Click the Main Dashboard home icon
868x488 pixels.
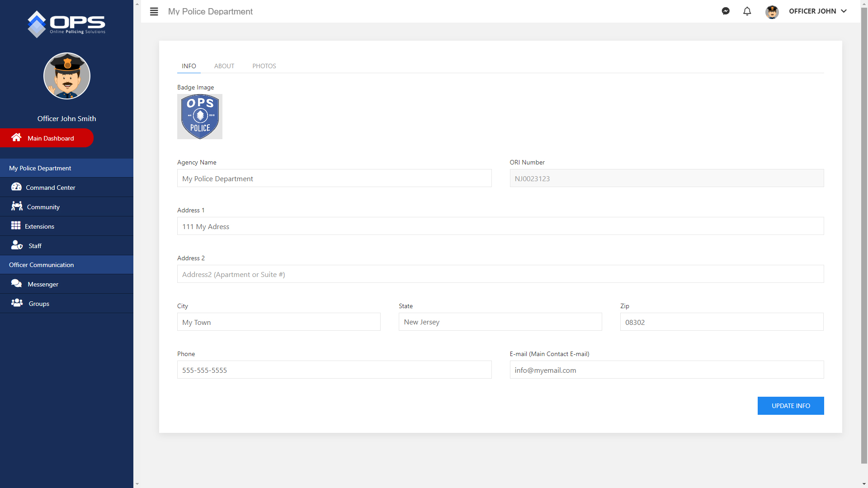pyautogui.click(x=16, y=137)
